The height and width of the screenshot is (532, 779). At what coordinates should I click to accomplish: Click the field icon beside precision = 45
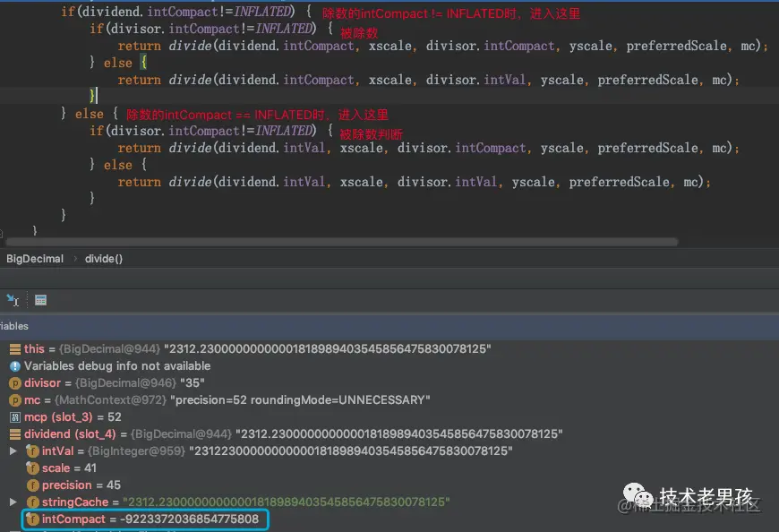[x=33, y=485]
